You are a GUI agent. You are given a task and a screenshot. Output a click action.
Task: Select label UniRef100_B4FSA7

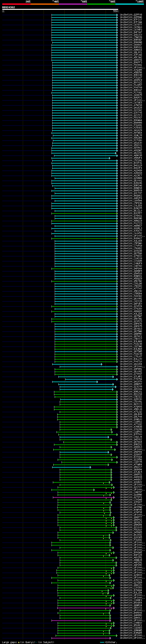(131, 32)
